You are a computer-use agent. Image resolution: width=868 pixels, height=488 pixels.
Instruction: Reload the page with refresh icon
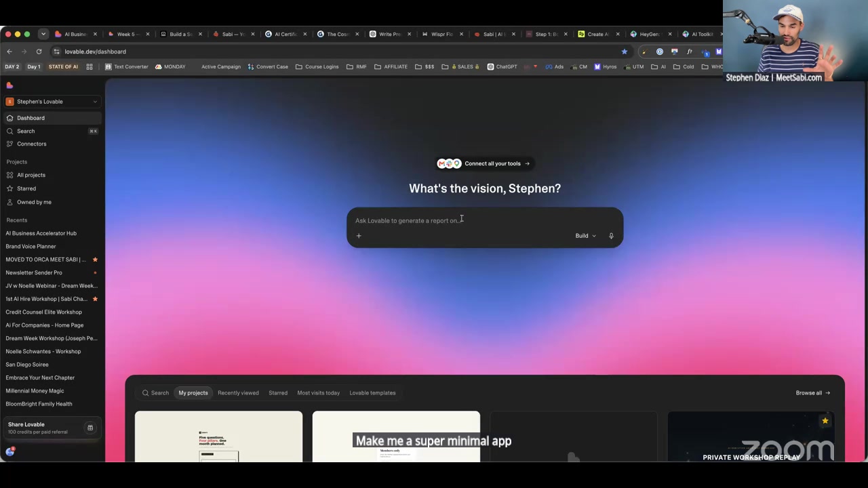point(39,52)
